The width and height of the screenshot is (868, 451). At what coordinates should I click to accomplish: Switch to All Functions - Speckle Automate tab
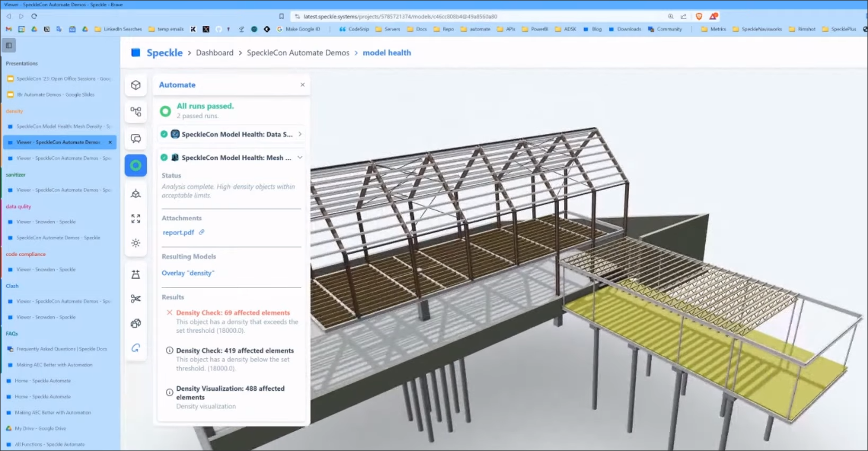59,444
